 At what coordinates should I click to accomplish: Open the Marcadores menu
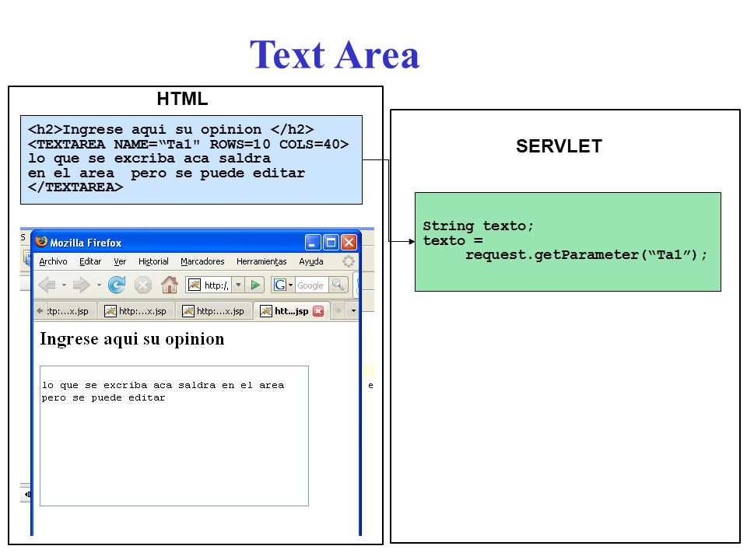(202, 261)
